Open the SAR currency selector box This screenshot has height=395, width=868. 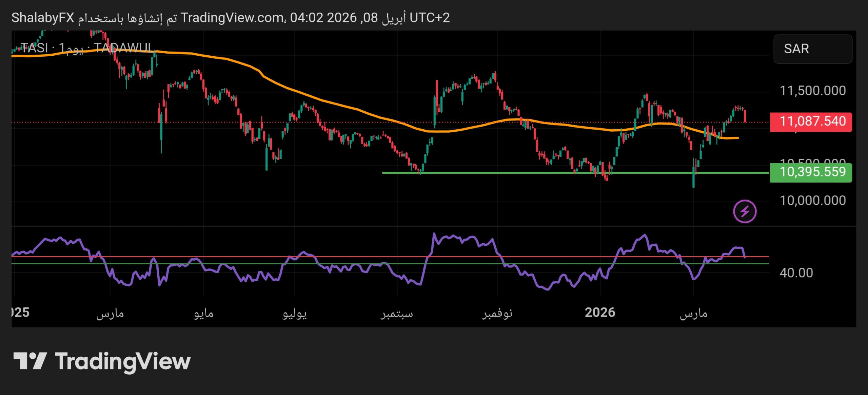(812, 49)
